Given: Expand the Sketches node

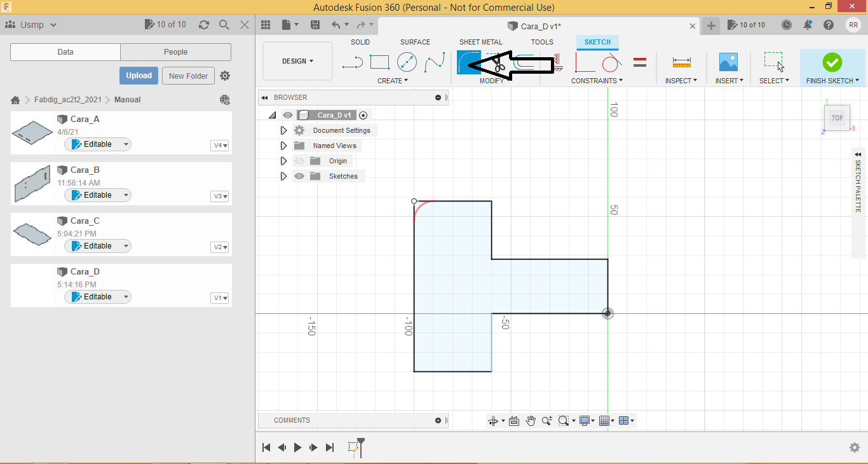Looking at the screenshot, I should 283,176.
